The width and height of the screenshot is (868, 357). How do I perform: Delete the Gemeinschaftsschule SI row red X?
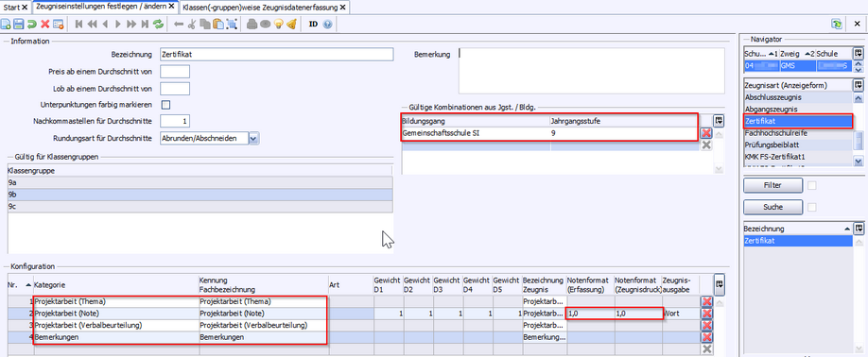click(x=705, y=133)
